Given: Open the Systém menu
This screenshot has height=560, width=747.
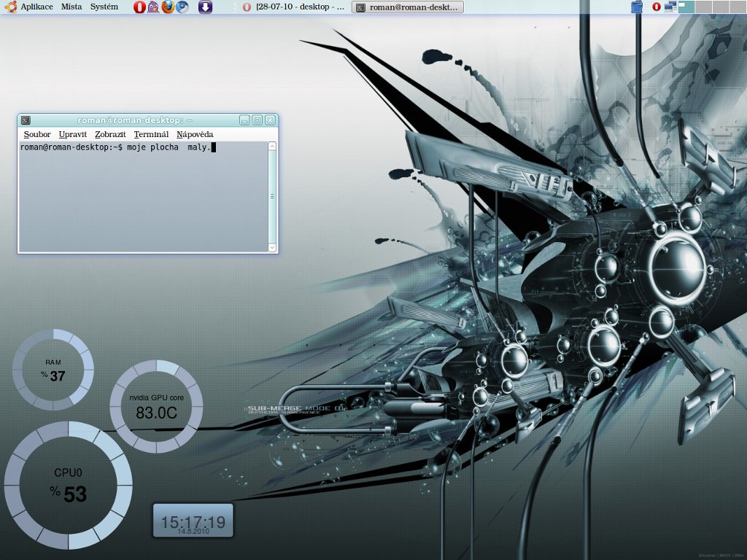Looking at the screenshot, I should tap(104, 7).
